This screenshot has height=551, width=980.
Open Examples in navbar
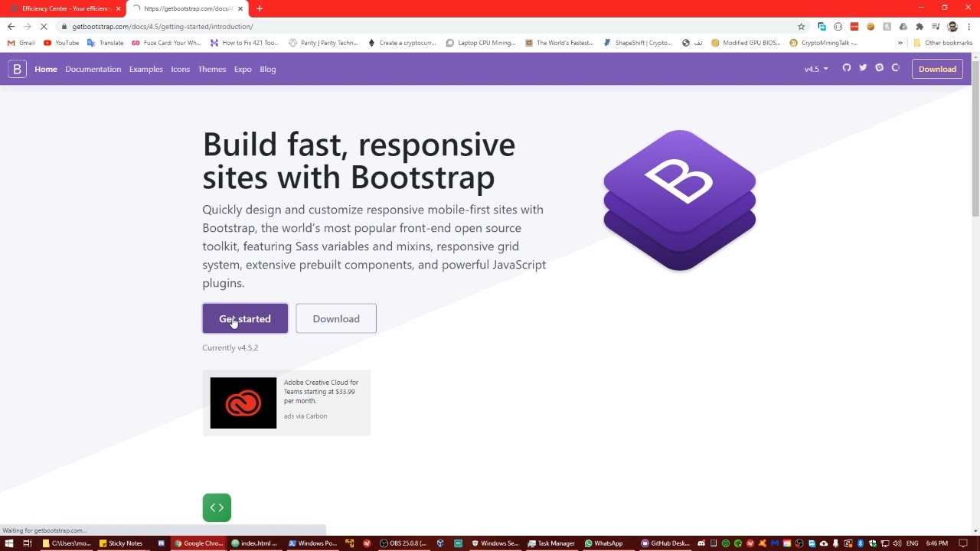(145, 69)
